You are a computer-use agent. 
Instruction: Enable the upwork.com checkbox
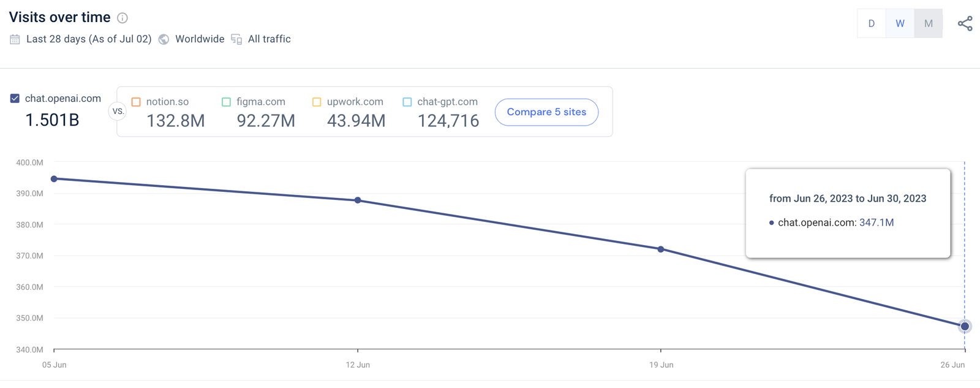pos(317,102)
